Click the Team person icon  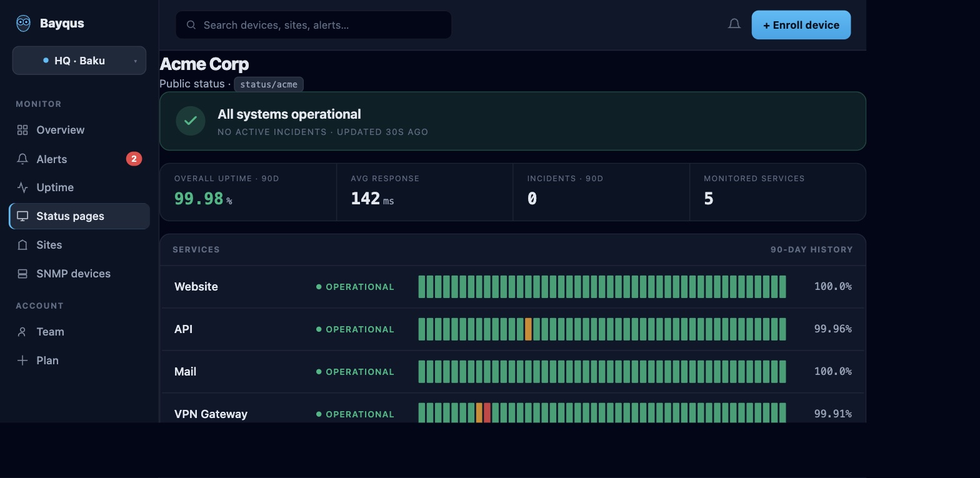click(22, 332)
